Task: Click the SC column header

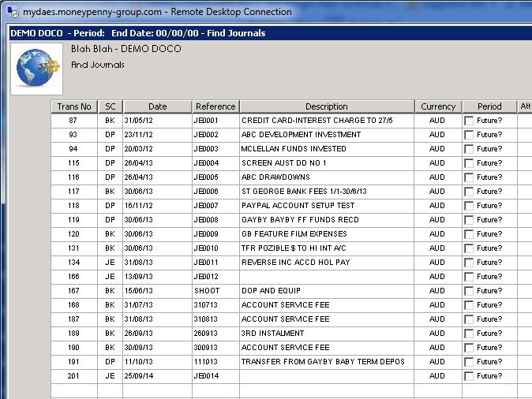Action: tap(111, 106)
